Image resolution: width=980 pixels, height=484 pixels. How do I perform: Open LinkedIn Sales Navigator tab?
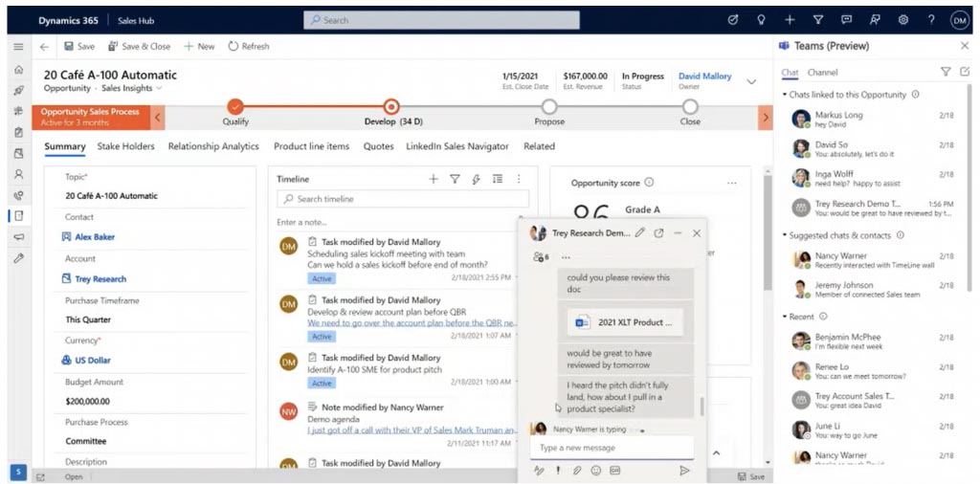pos(457,146)
